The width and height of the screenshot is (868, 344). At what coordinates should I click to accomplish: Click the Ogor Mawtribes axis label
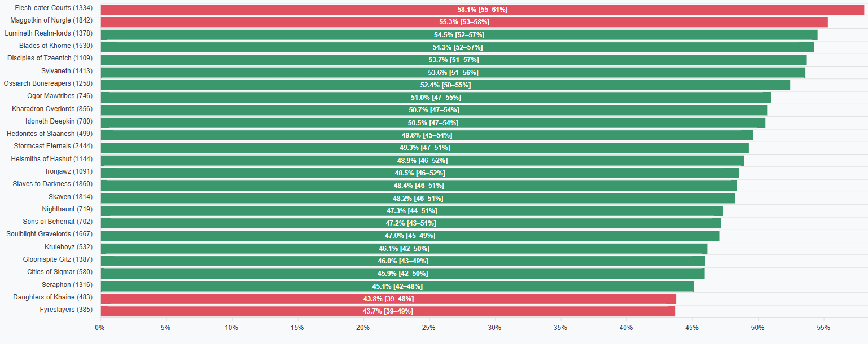coord(60,96)
